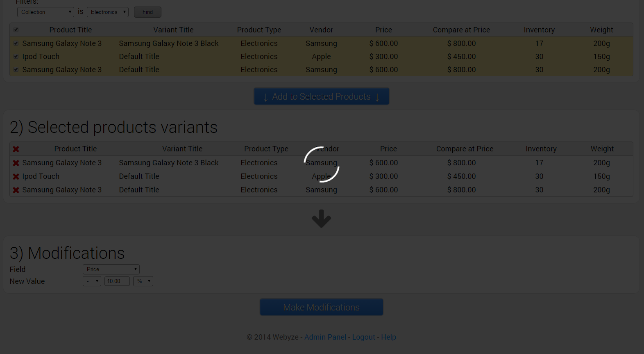Click Make Modifications button
644x354 pixels.
(x=322, y=307)
